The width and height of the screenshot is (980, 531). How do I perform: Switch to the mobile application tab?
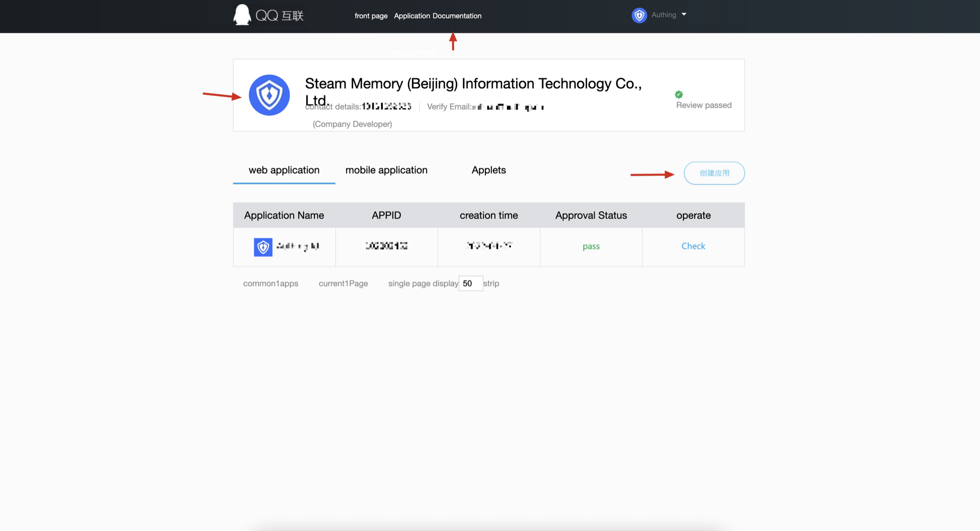click(x=386, y=171)
